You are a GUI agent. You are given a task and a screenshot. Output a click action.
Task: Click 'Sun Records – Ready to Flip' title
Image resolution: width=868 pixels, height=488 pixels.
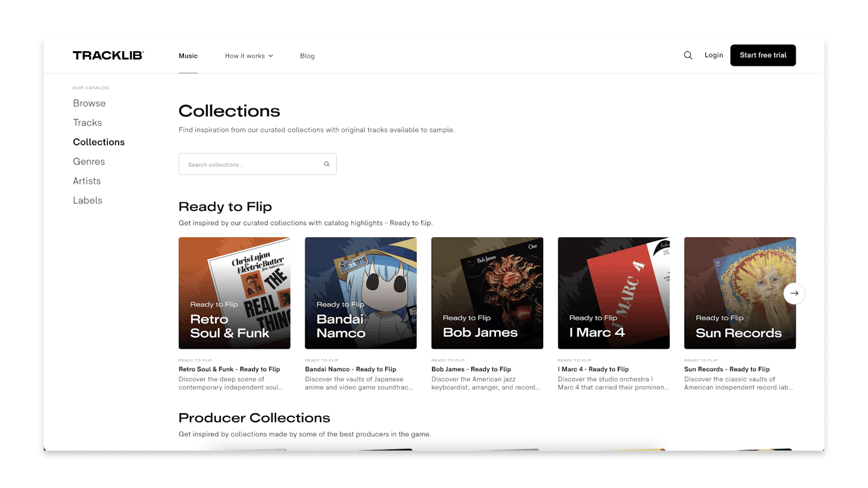pyautogui.click(x=726, y=369)
